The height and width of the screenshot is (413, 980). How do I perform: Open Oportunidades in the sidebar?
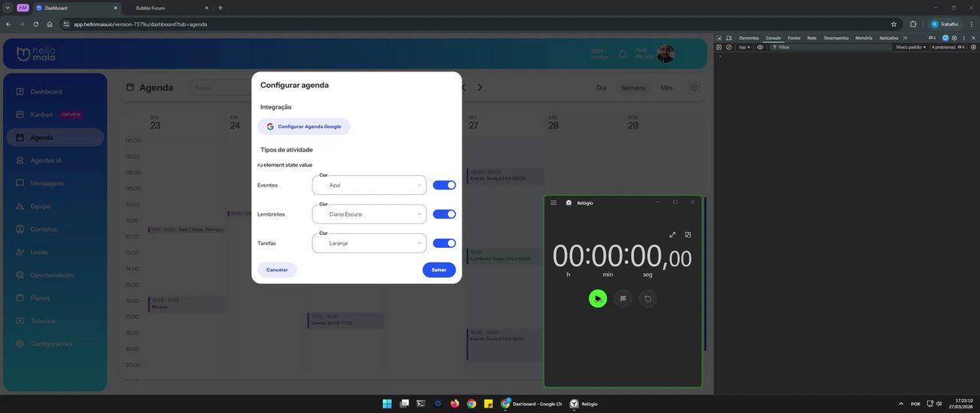click(x=55, y=275)
